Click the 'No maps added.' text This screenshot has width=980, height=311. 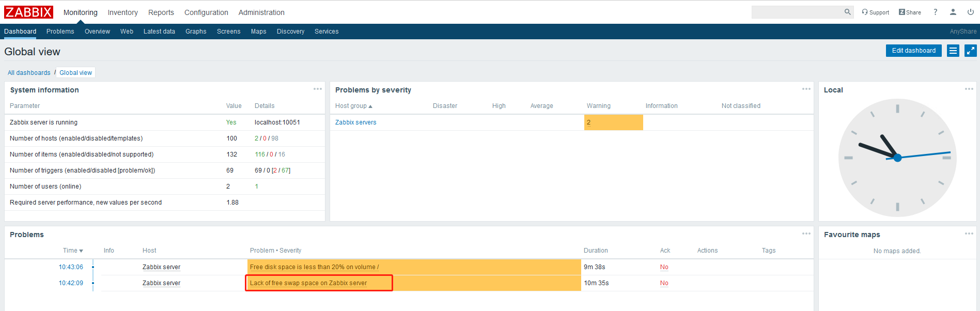897,251
